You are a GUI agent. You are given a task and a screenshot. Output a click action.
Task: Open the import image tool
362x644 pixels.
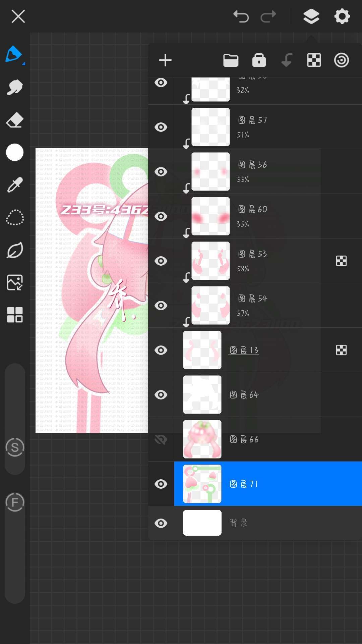15,282
